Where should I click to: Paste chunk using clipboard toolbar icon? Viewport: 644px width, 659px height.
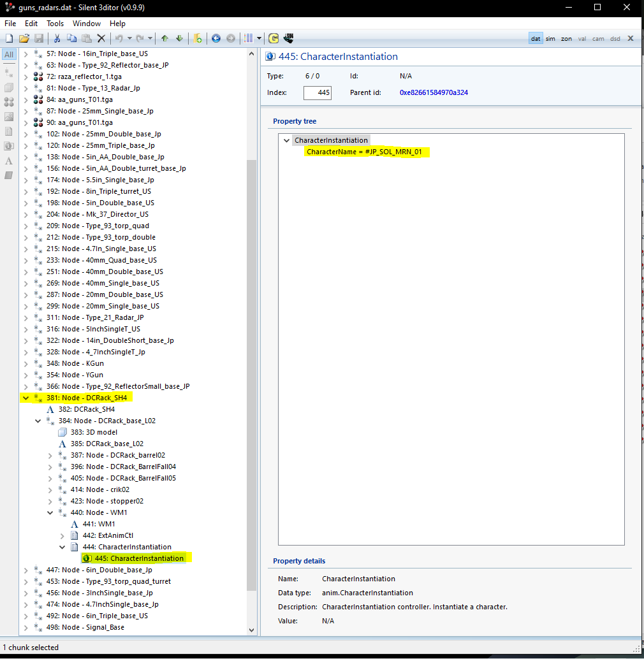point(87,39)
